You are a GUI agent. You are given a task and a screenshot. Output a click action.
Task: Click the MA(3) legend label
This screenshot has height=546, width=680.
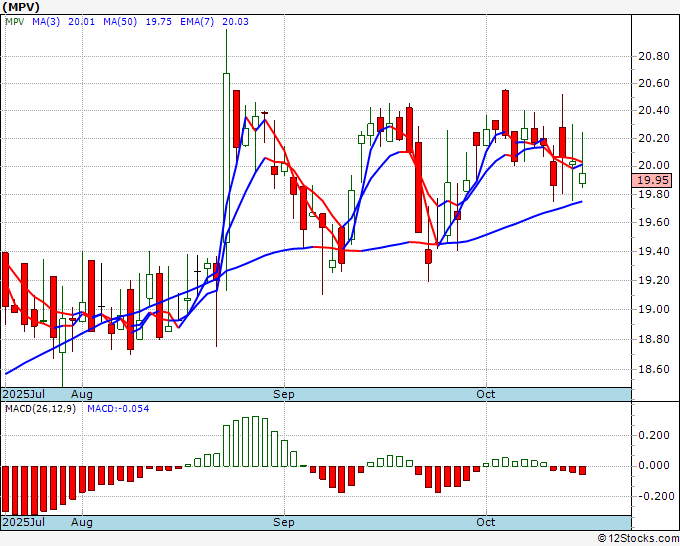tap(46, 22)
